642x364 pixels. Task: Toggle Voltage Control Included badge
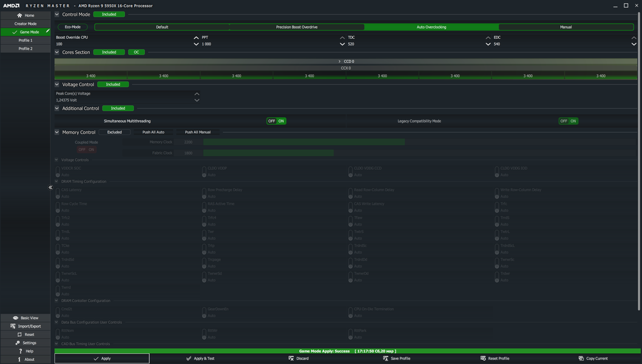(x=113, y=84)
